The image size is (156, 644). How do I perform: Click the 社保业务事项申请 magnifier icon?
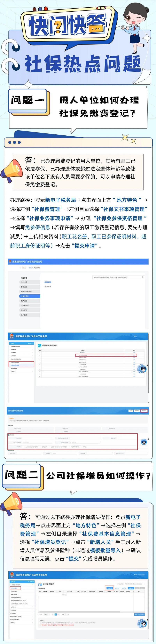coord(39,346)
